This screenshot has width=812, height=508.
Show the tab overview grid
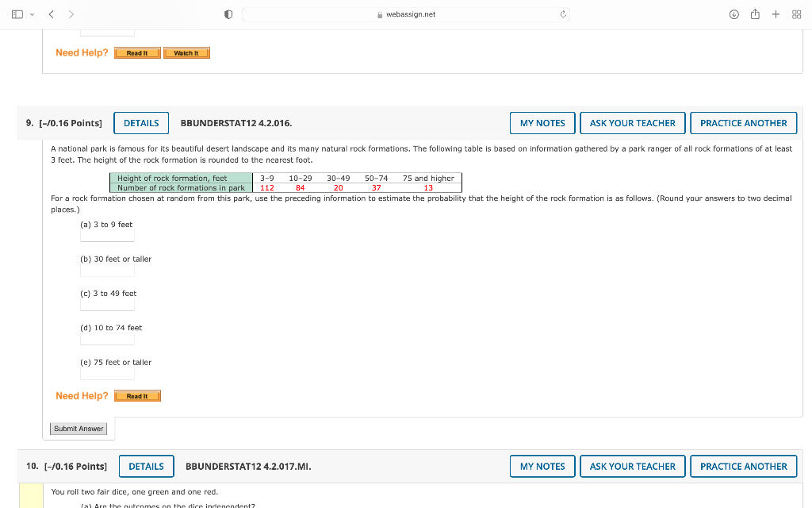click(x=796, y=13)
